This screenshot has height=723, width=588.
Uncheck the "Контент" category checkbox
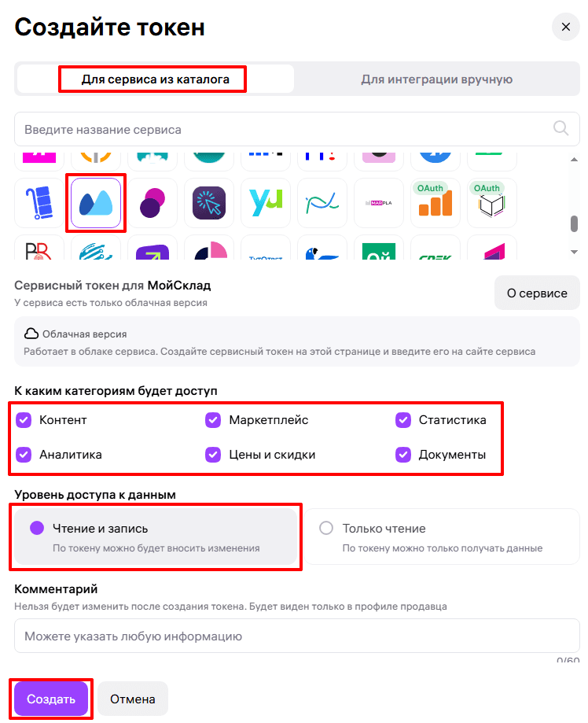[24, 419]
